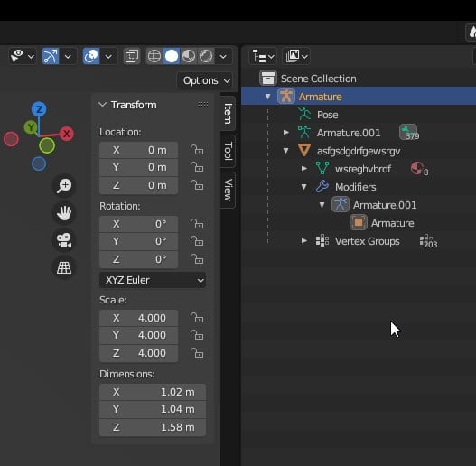Screen dimensions: 476x466
Task: Click the Scale Y field
Action: coord(139,335)
